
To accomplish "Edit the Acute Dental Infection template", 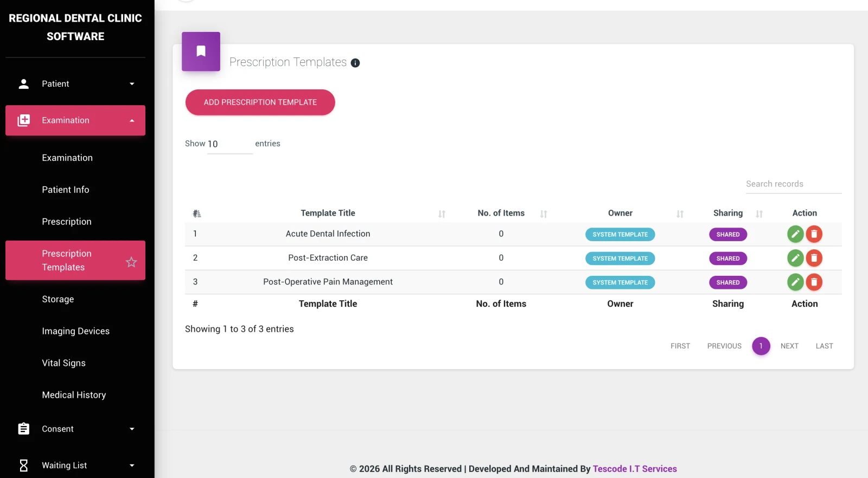I will pyautogui.click(x=795, y=234).
